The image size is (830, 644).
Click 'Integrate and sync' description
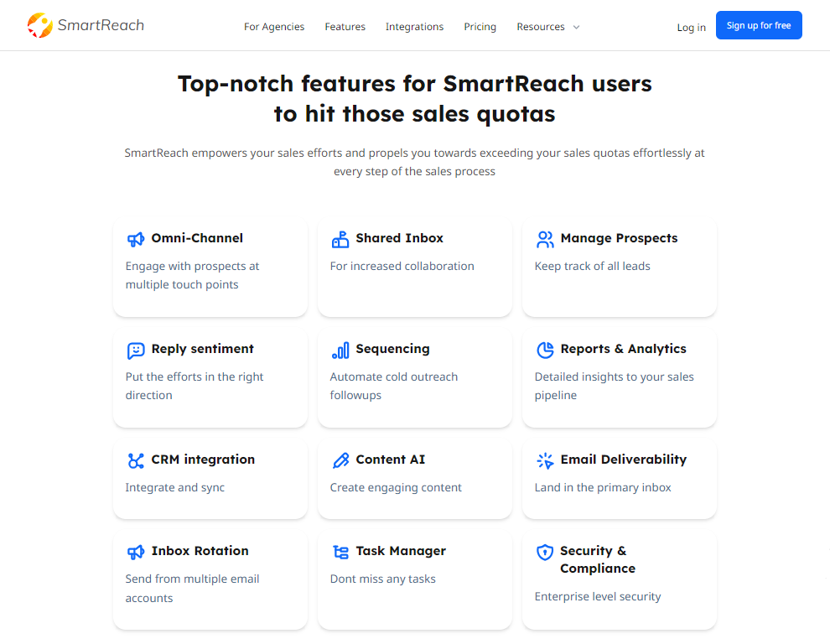(174, 488)
